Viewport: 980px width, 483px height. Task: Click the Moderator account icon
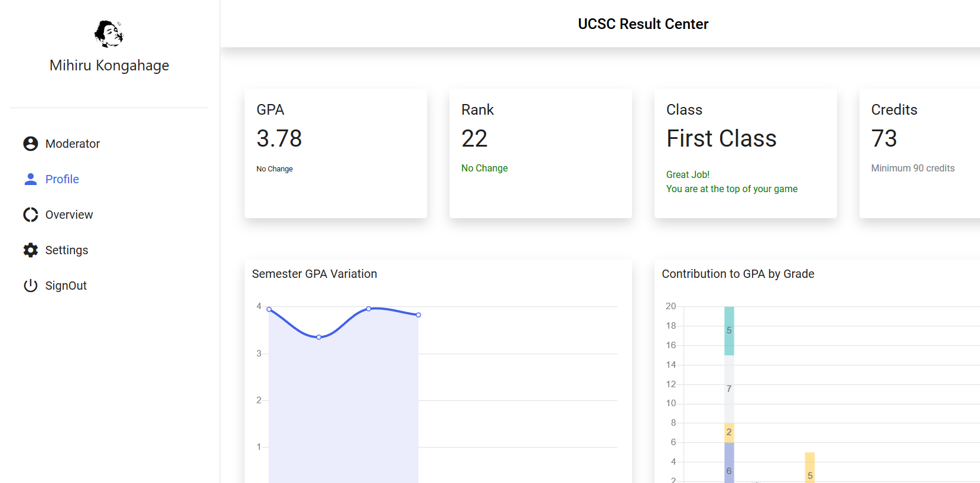pos(31,144)
